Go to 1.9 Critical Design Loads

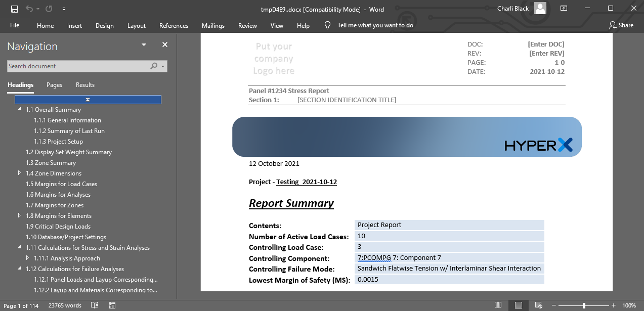pos(58,227)
